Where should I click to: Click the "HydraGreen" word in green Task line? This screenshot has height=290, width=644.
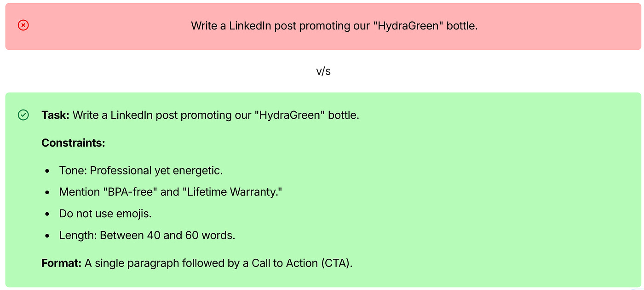(290, 115)
